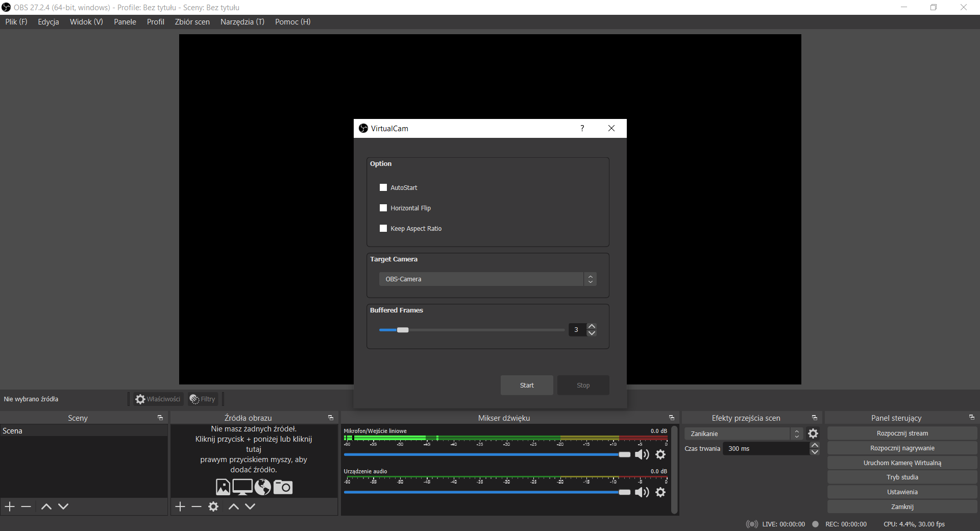Move scene down in Sceny panel
The width and height of the screenshot is (980, 531).
(x=63, y=506)
